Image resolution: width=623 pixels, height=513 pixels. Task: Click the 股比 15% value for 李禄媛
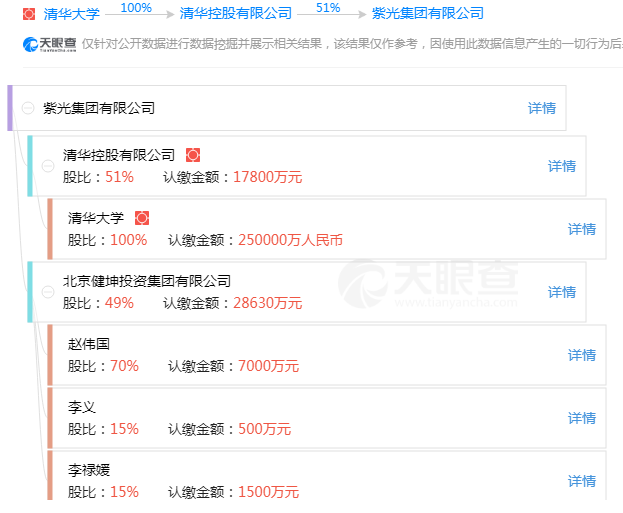pyautogui.click(x=124, y=492)
